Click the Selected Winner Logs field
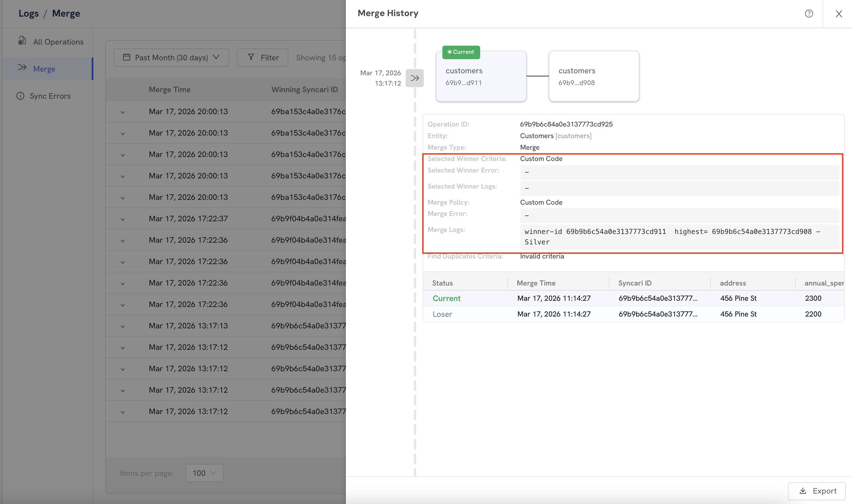The height and width of the screenshot is (504, 852). (x=679, y=188)
